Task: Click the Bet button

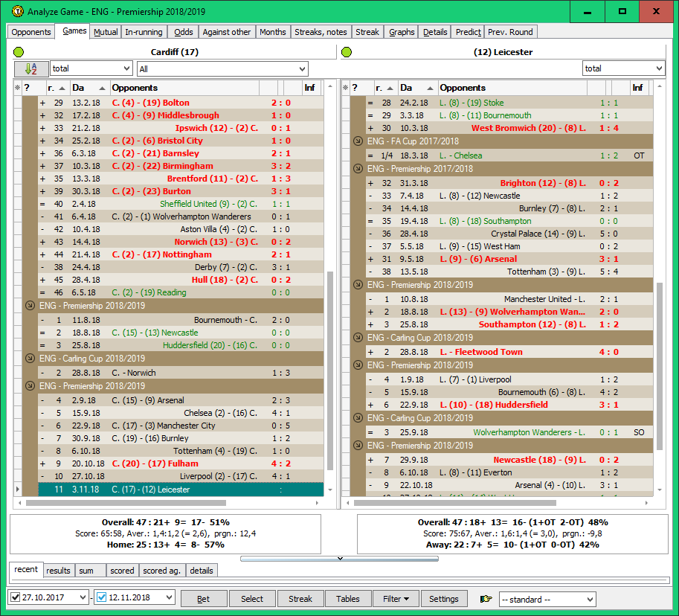Action: 204,598
